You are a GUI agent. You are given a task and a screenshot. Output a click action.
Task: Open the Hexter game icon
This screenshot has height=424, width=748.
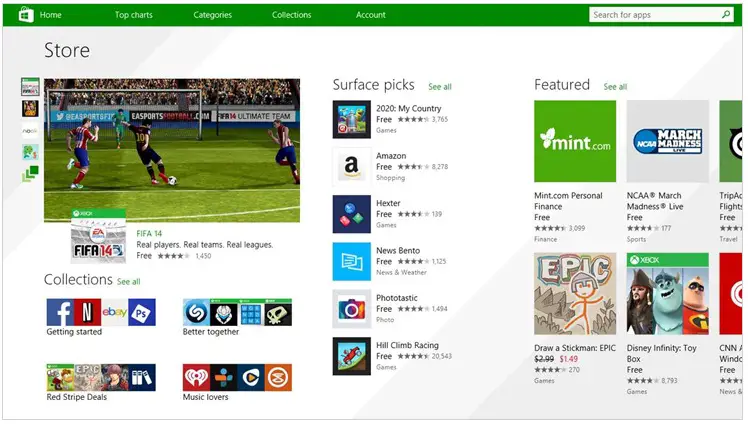tap(352, 214)
